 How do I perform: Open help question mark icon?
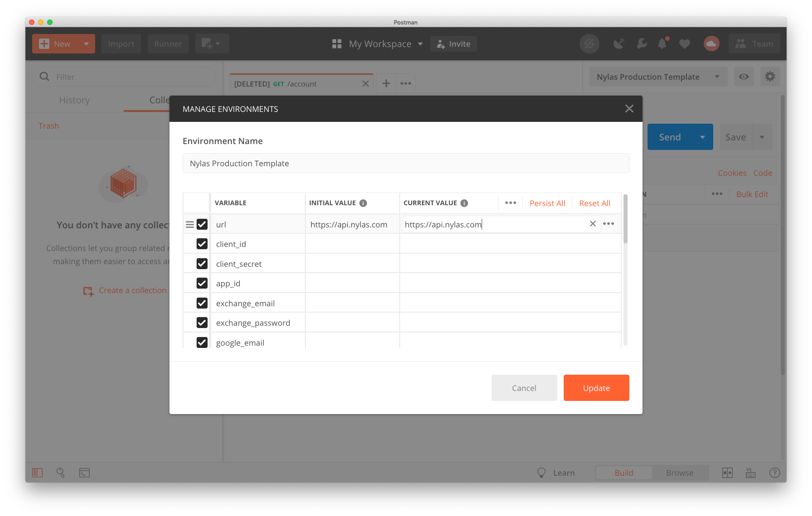coord(774,473)
